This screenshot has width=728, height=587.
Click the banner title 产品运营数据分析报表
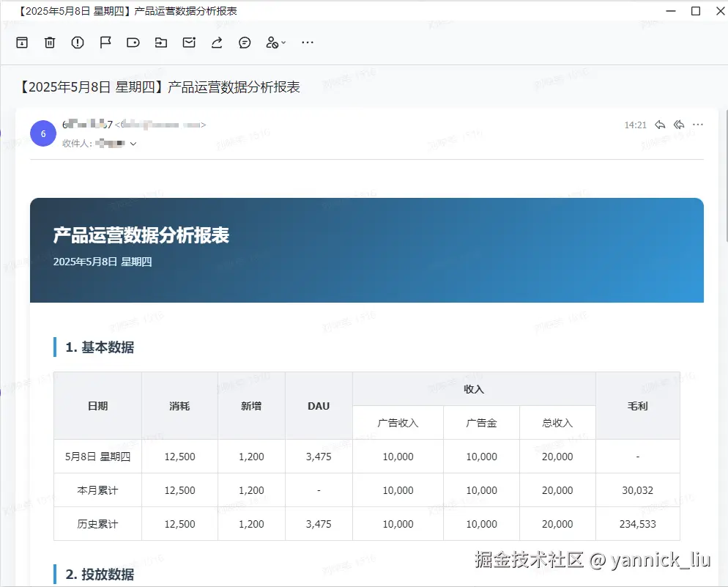(x=141, y=235)
